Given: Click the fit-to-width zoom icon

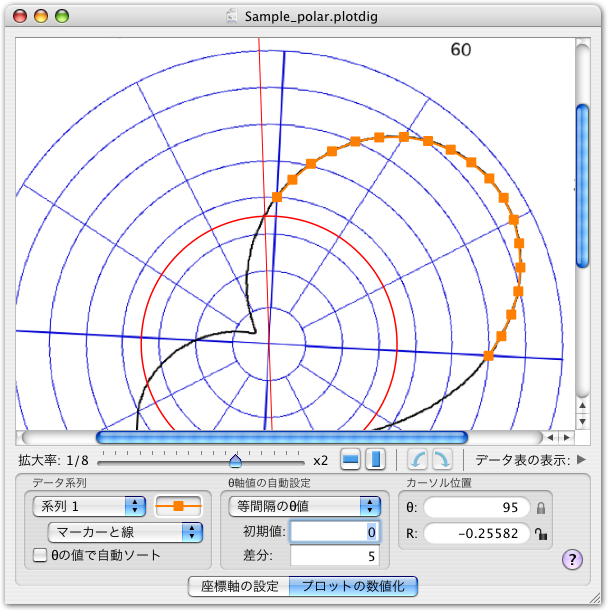Looking at the screenshot, I should pyautogui.click(x=350, y=460).
